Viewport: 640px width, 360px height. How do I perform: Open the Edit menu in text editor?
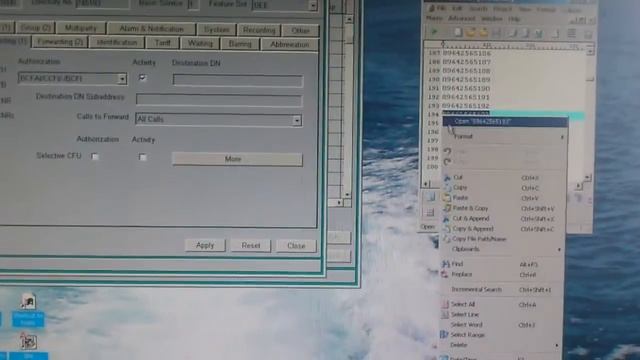457,9
